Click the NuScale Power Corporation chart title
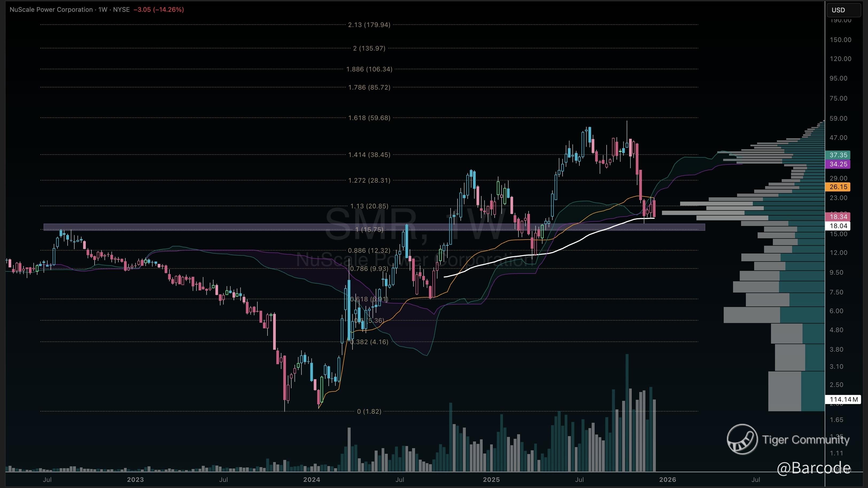The height and width of the screenshot is (488, 868). click(x=51, y=9)
